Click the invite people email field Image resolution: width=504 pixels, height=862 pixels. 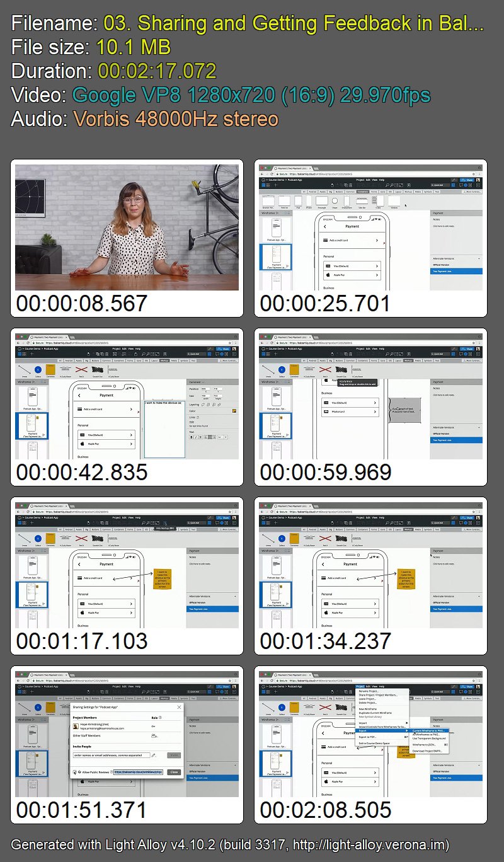click(112, 755)
